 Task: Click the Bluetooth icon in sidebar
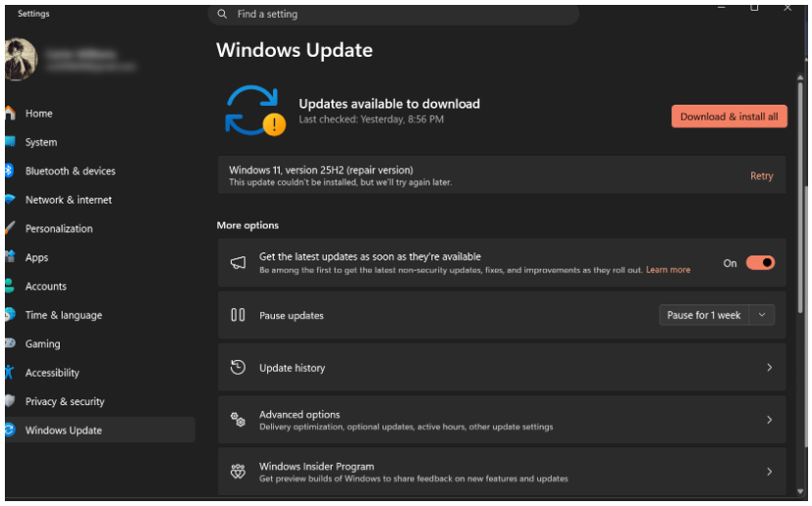(9, 170)
